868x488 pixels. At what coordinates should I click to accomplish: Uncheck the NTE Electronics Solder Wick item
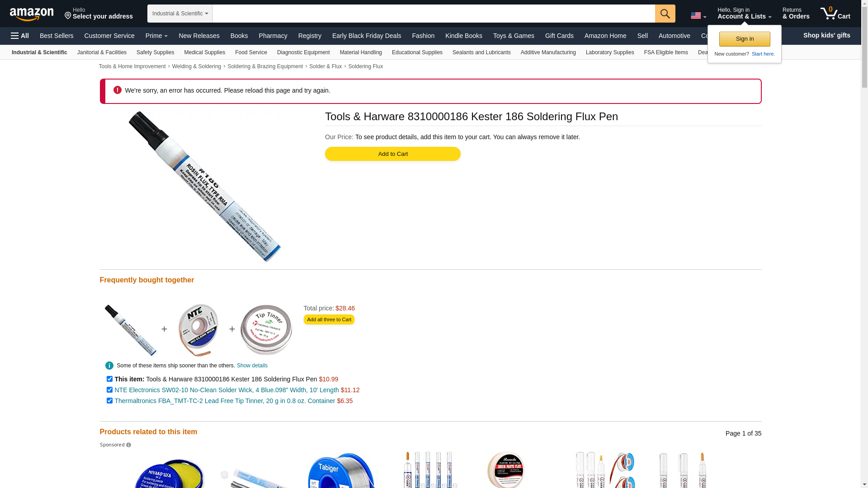pos(109,390)
